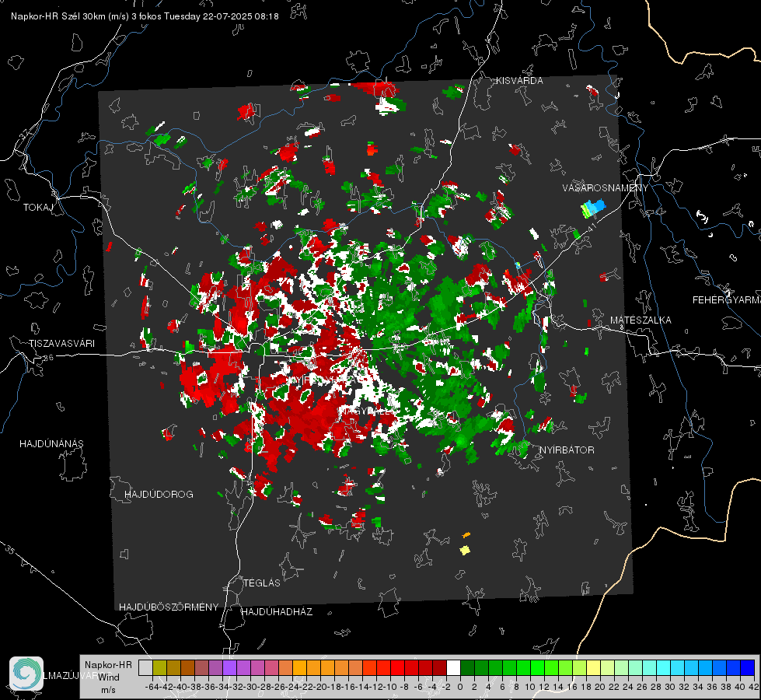Screen dimensions: 761x700
Task: Click the '20' legend value
Action: (600, 687)
